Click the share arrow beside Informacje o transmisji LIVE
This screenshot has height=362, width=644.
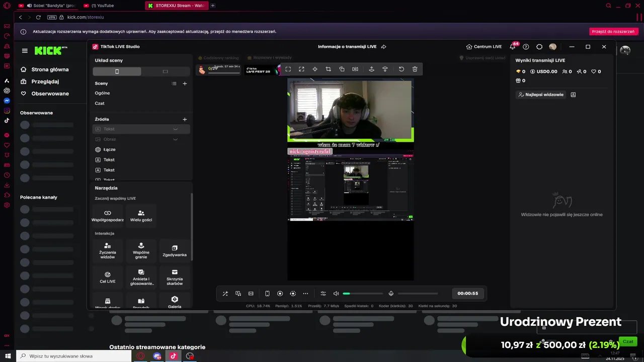pos(383,47)
